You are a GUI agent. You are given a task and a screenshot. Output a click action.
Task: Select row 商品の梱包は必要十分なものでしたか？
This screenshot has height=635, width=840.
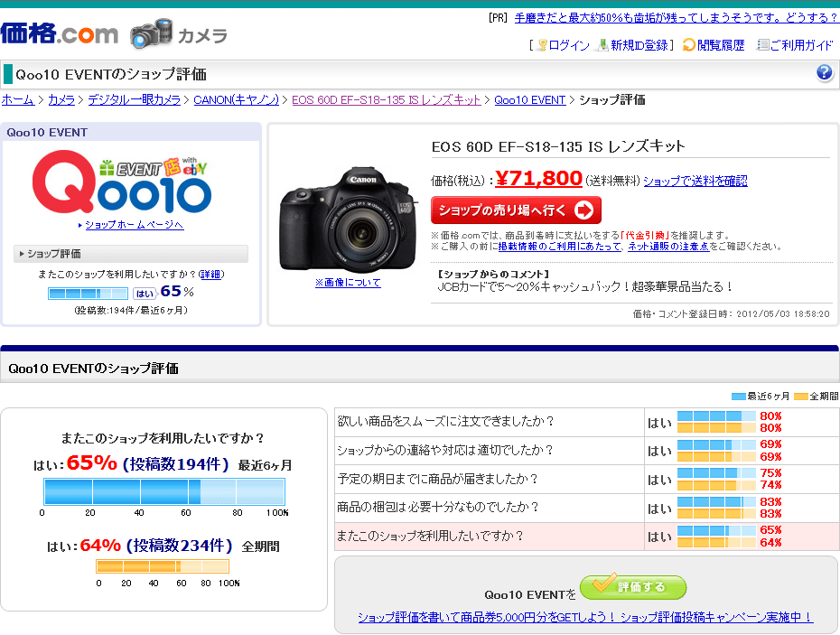[x=490, y=507]
